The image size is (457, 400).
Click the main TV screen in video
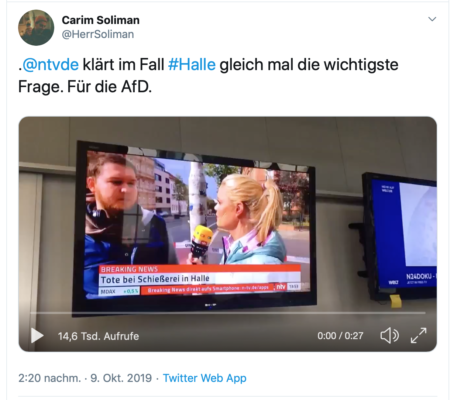click(195, 228)
